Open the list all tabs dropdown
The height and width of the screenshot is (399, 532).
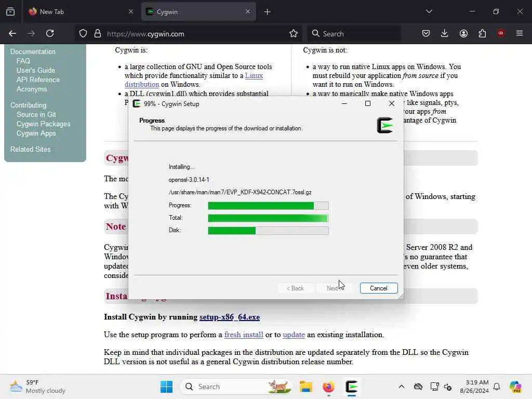(x=429, y=11)
